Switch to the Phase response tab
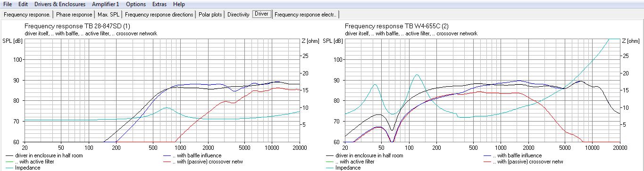 (x=74, y=15)
